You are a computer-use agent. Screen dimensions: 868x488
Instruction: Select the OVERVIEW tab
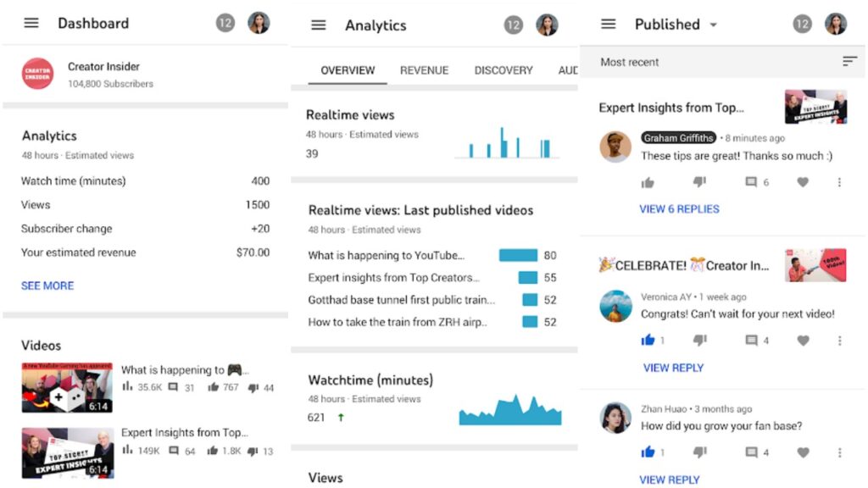tap(348, 70)
